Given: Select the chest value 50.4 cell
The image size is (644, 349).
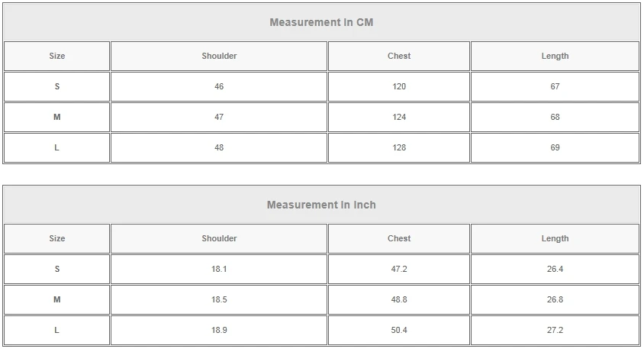Looking at the screenshot, I should pyautogui.click(x=399, y=330).
